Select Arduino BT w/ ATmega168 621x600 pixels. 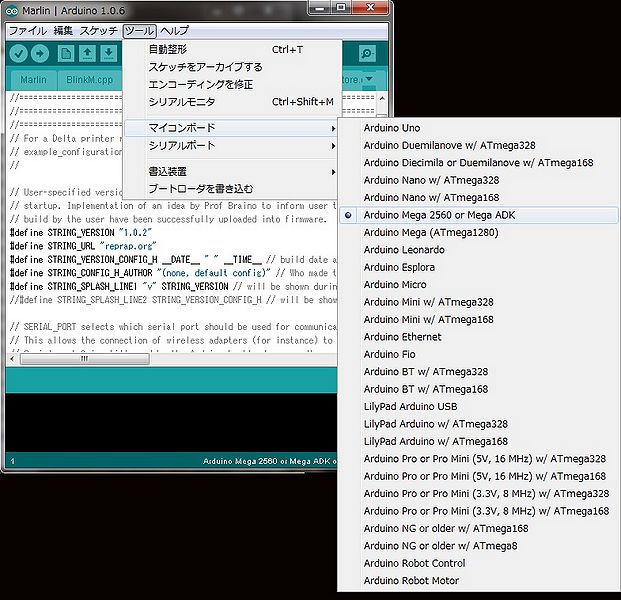(478, 389)
